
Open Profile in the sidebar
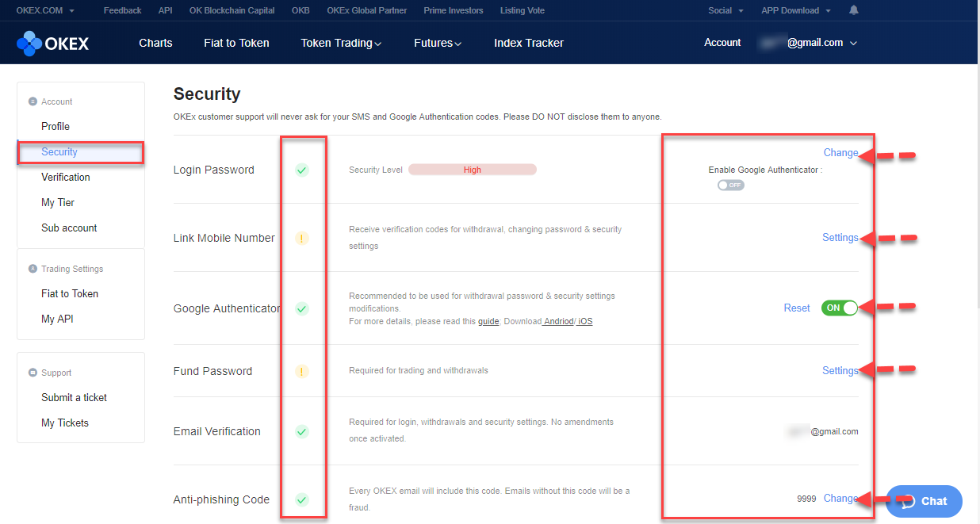point(56,126)
